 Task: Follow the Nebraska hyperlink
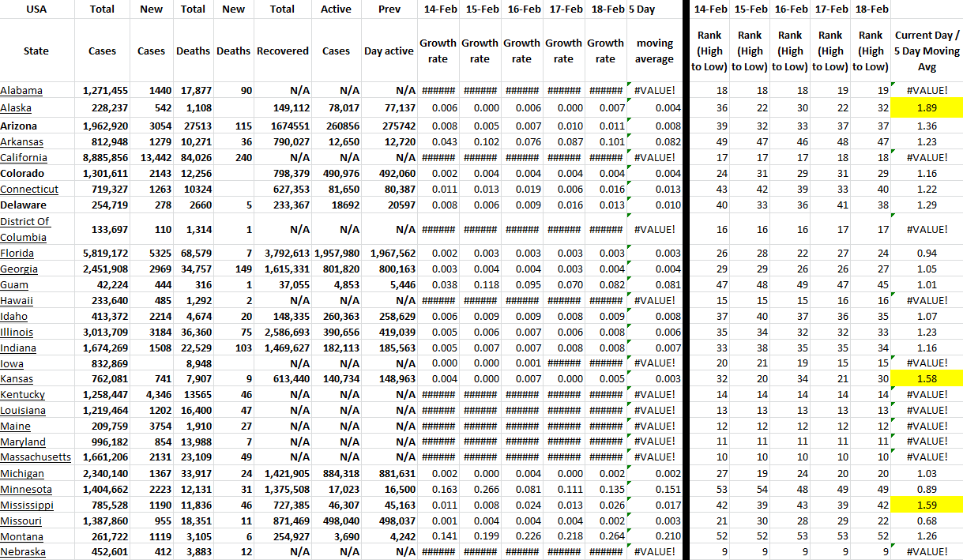click(x=23, y=552)
